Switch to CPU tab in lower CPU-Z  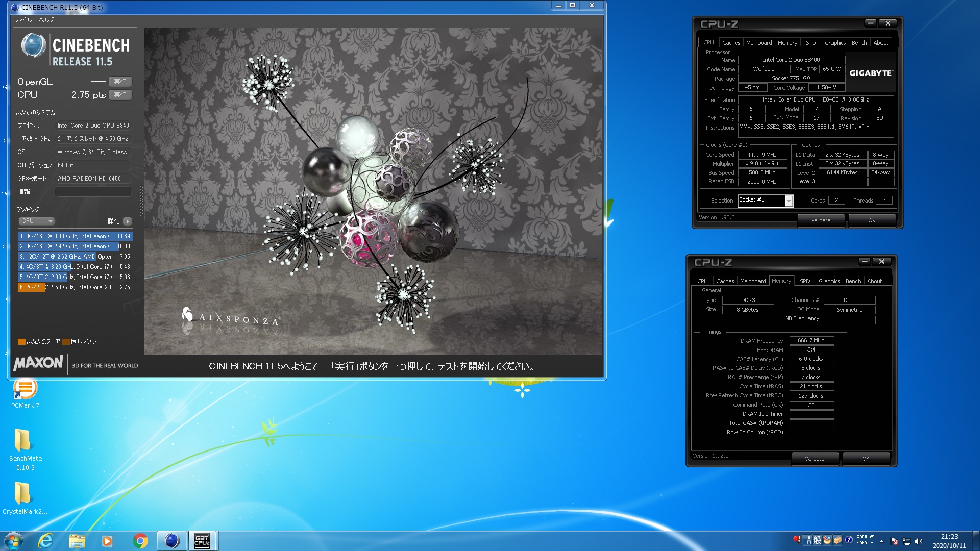(703, 281)
